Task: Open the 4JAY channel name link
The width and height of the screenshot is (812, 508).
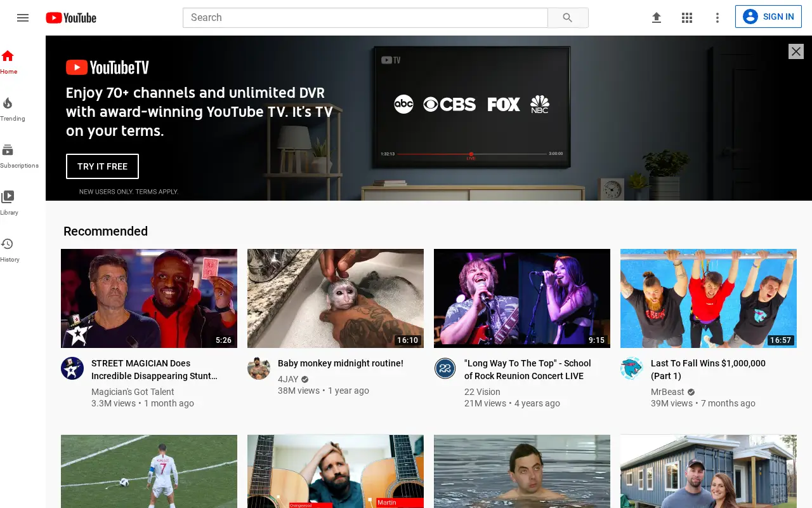Action: [288, 379]
